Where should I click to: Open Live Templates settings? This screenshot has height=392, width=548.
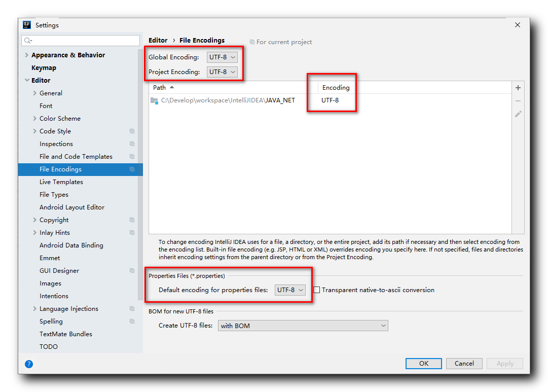tap(61, 182)
